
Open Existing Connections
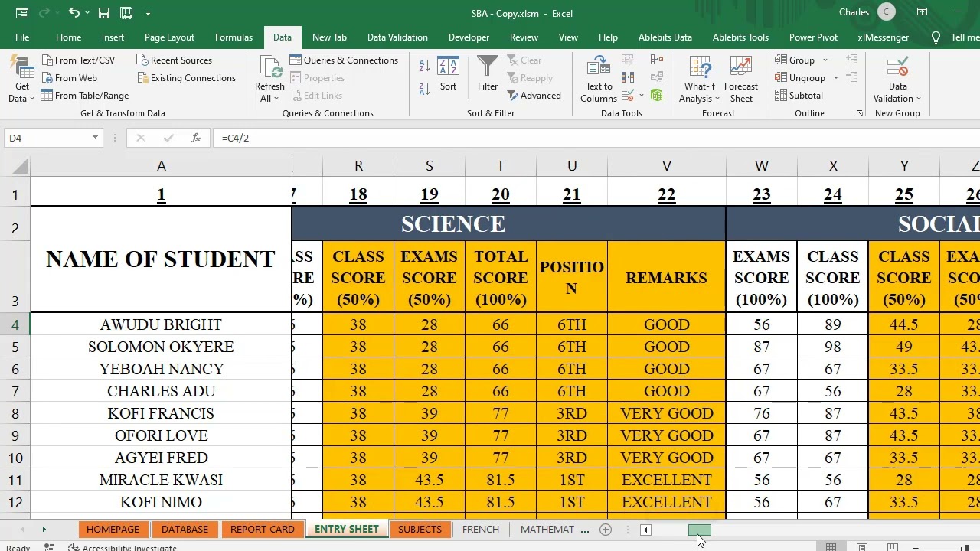[186, 77]
